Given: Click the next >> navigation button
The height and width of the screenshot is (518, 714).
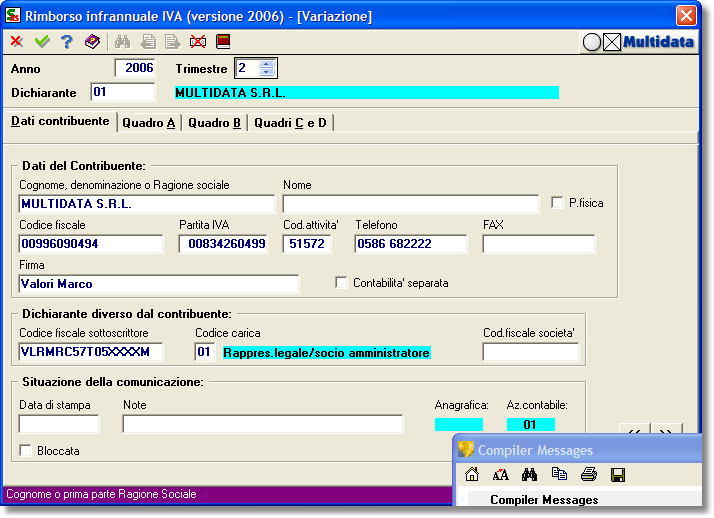Looking at the screenshot, I should point(666,429).
